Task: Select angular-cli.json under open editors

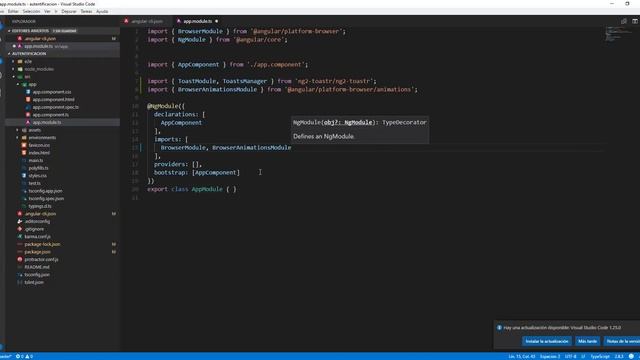Action: pos(40,38)
